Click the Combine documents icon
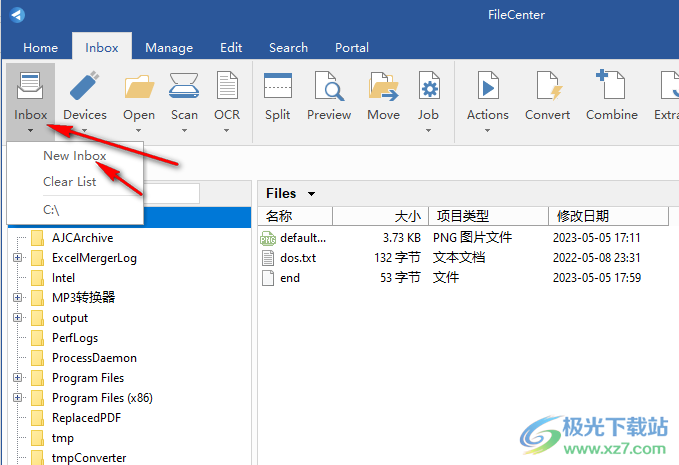The width and height of the screenshot is (679, 465). click(x=611, y=85)
